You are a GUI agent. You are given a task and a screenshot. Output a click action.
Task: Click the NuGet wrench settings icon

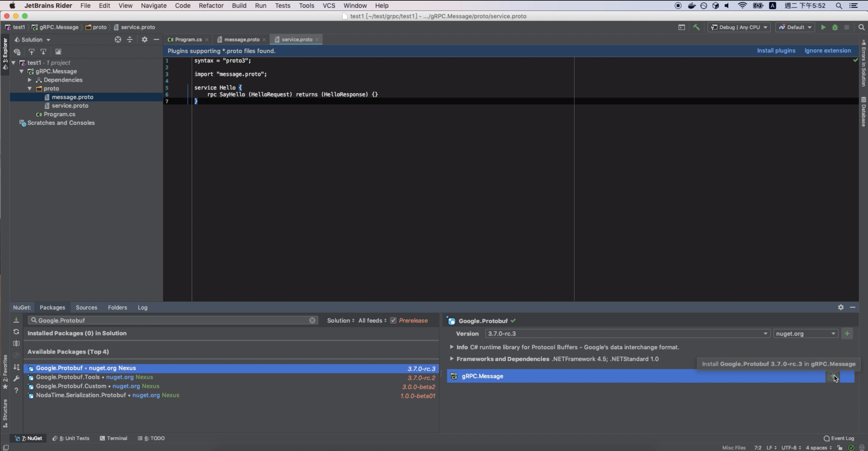[16, 379]
